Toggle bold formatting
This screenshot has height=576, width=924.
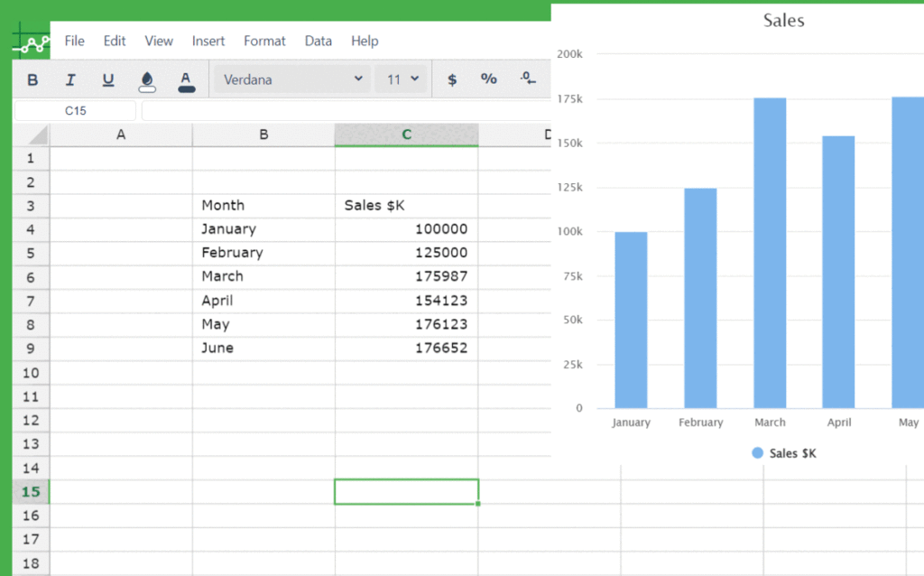pos(32,79)
